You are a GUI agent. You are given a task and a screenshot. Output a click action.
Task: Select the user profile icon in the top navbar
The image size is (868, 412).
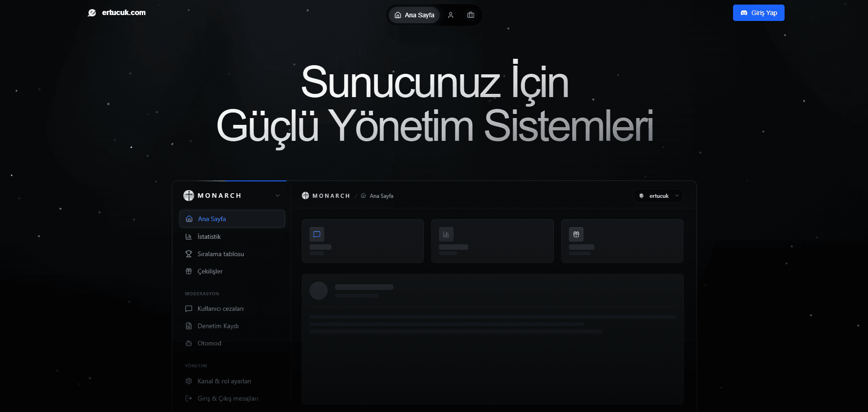(x=450, y=15)
